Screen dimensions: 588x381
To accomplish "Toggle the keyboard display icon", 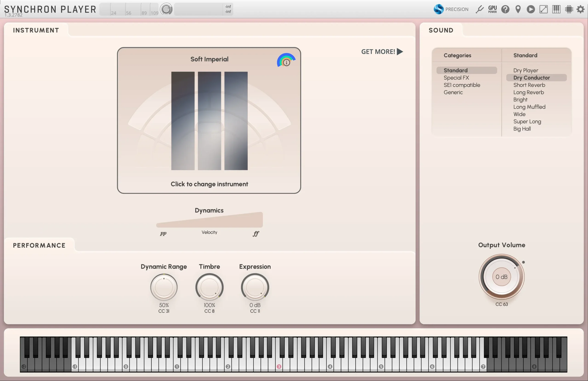I will [x=556, y=9].
